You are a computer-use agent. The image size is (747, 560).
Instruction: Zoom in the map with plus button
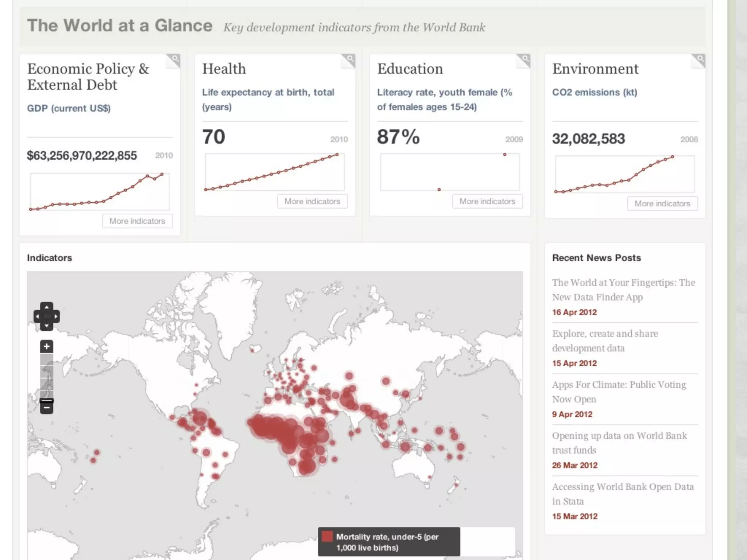46,346
